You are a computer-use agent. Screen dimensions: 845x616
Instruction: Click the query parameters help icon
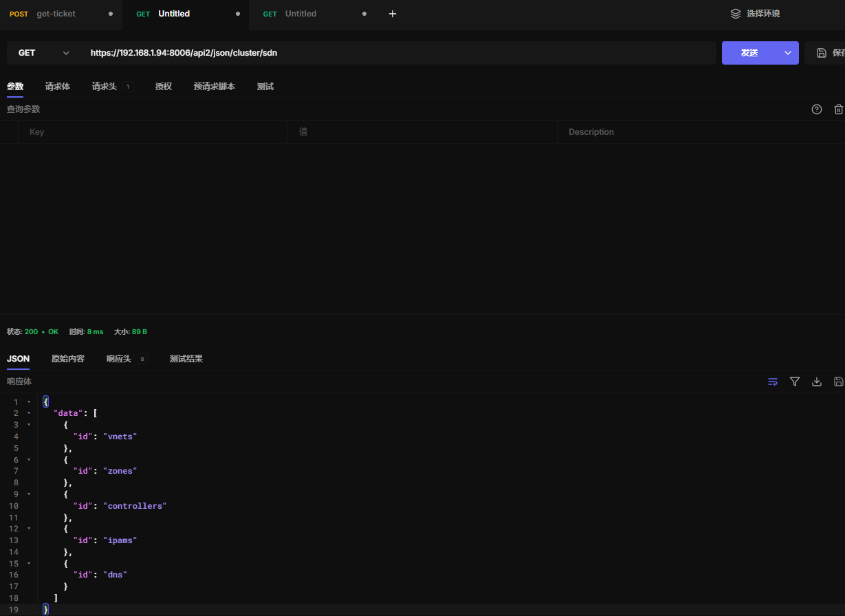pyautogui.click(x=817, y=109)
